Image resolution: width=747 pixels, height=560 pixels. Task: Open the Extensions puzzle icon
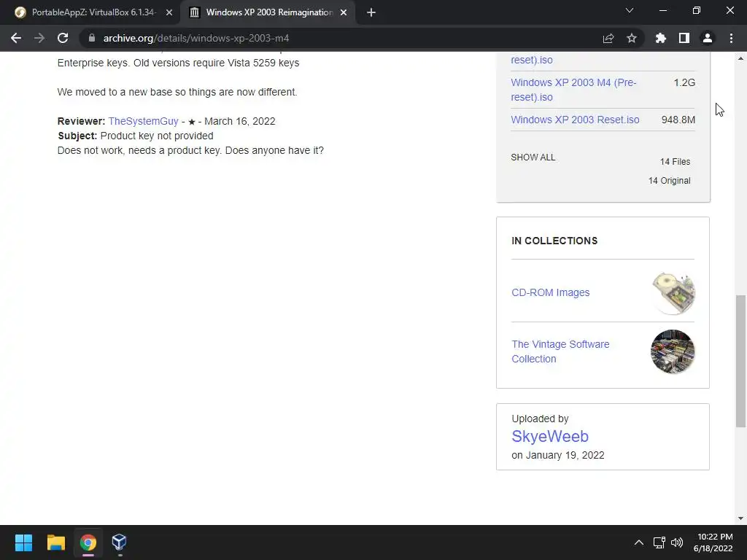click(660, 38)
